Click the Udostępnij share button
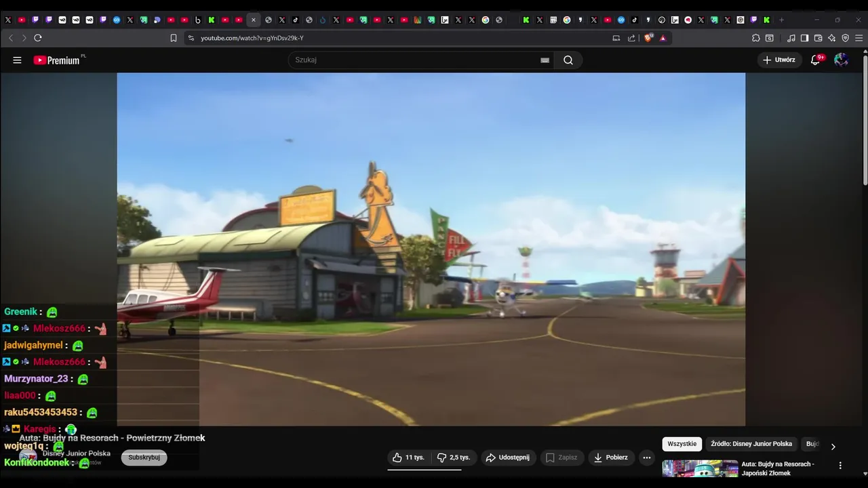The image size is (868, 488). (x=509, y=457)
